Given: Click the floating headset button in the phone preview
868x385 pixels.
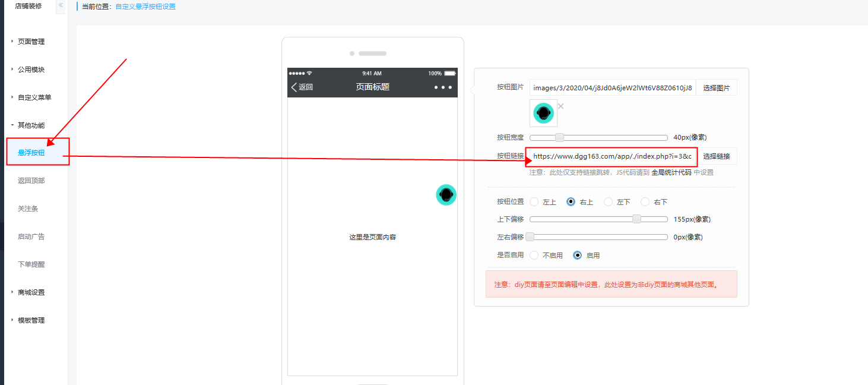Looking at the screenshot, I should coord(446,195).
